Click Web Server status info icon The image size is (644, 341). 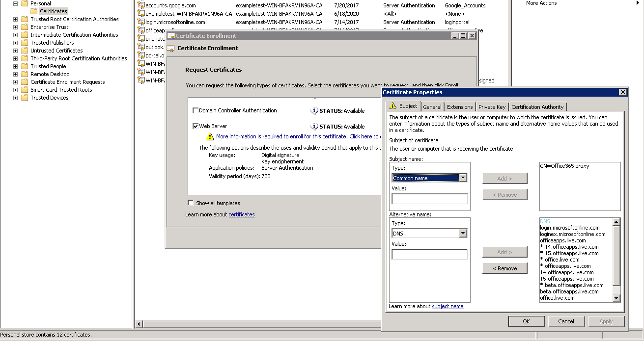coord(314,126)
